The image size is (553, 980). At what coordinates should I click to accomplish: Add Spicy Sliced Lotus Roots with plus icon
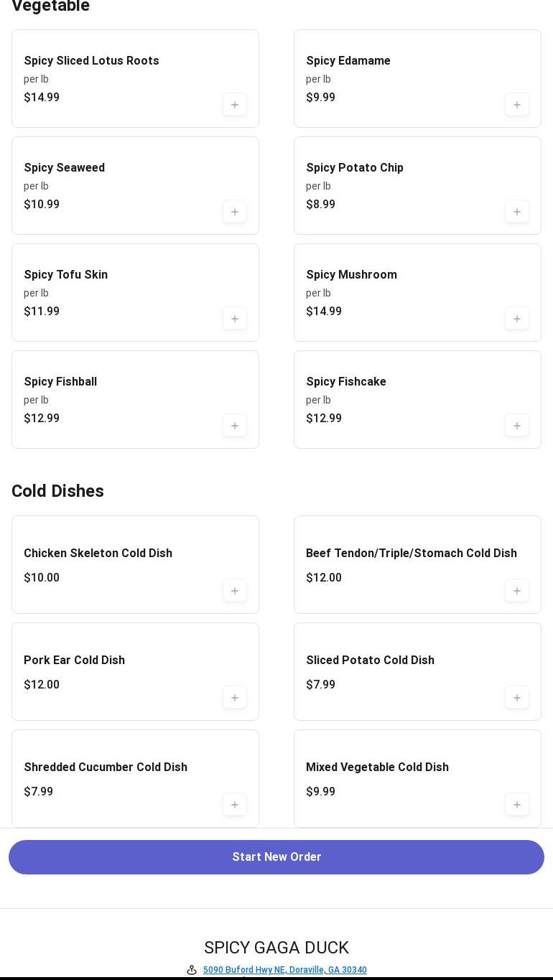pyautogui.click(x=235, y=105)
